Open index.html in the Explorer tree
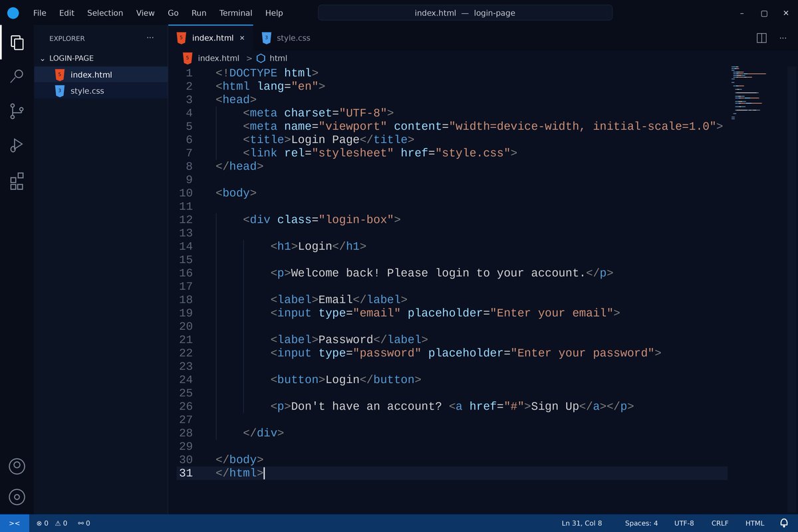The image size is (798, 532). coord(101,74)
